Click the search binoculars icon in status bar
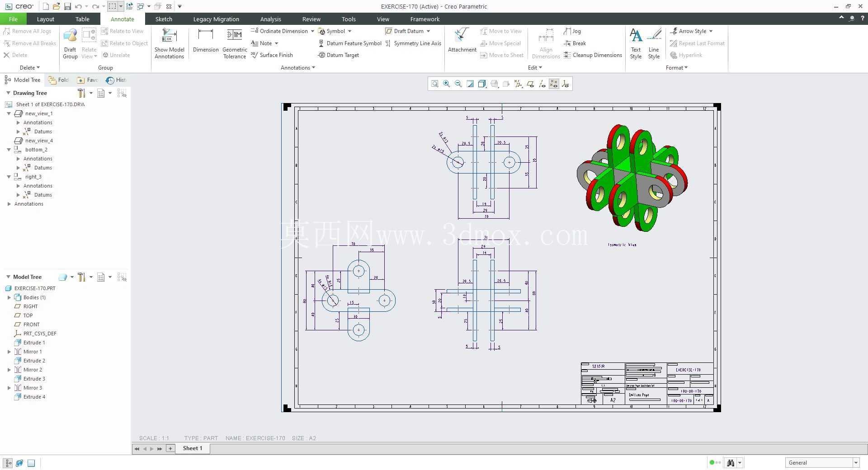868x470 pixels. (x=730, y=463)
